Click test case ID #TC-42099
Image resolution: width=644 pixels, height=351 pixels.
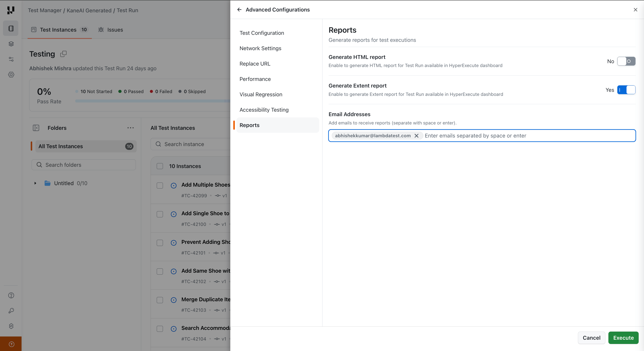pyautogui.click(x=194, y=196)
